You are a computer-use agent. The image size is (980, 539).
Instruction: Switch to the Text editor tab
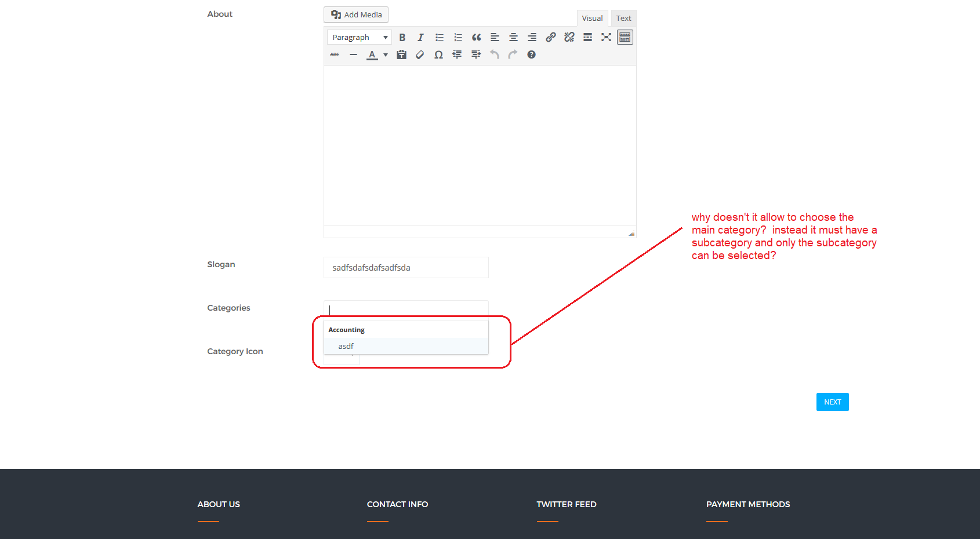point(623,19)
